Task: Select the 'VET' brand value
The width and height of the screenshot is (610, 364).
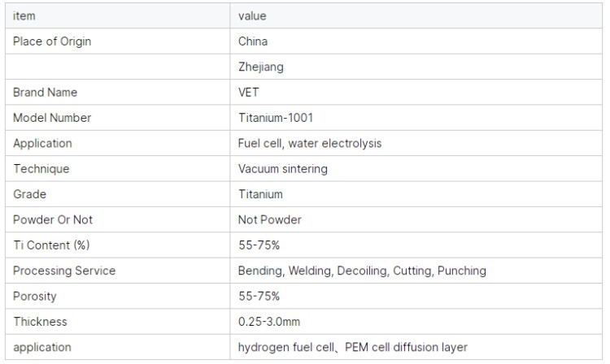Action: tap(249, 93)
